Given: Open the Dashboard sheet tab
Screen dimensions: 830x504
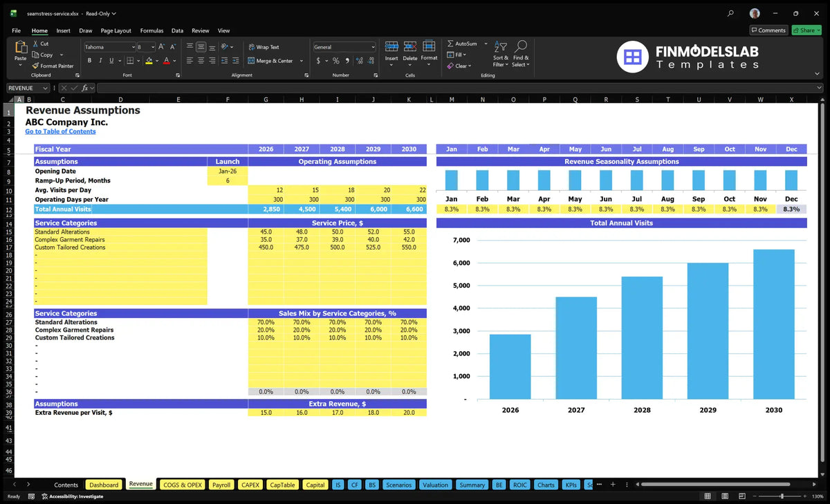Looking at the screenshot, I should tap(104, 485).
